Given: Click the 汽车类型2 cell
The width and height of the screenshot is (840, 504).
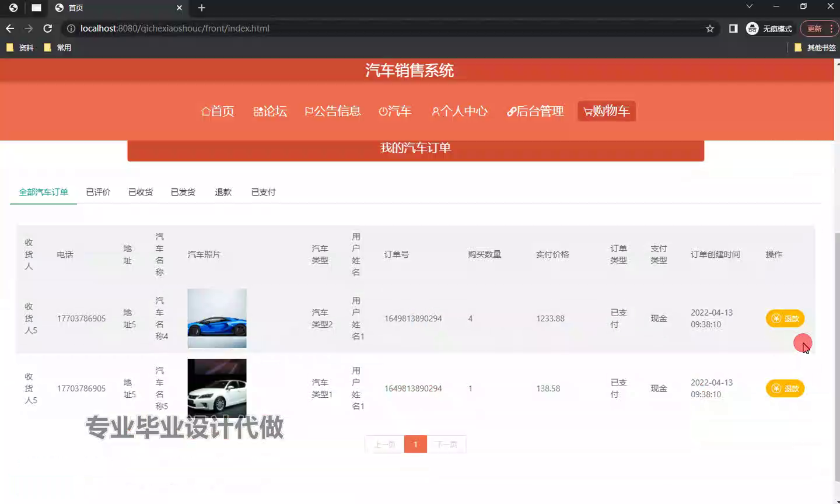Looking at the screenshot, I should [x=322, y=318].
